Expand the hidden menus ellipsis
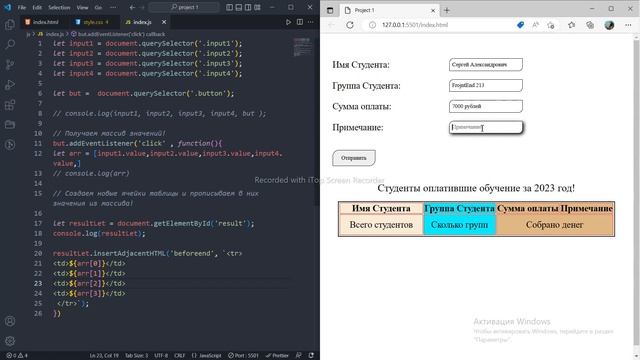 [x=113, y=7]
